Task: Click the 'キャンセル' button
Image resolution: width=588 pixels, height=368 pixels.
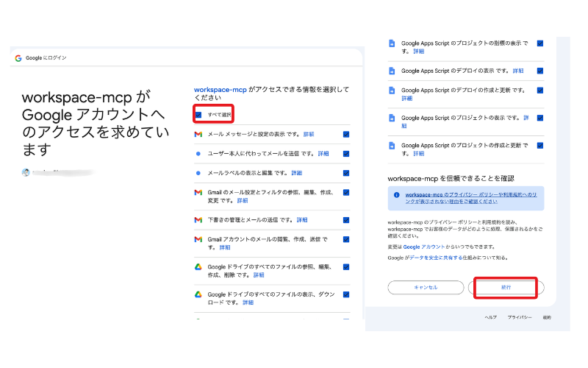Action: pyautogui.click(x=426, y=288)
